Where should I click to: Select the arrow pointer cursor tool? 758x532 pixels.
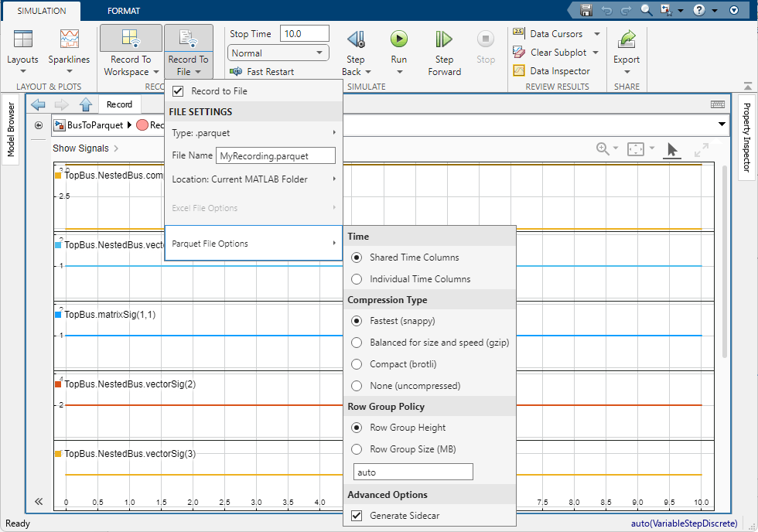[671, 150]
